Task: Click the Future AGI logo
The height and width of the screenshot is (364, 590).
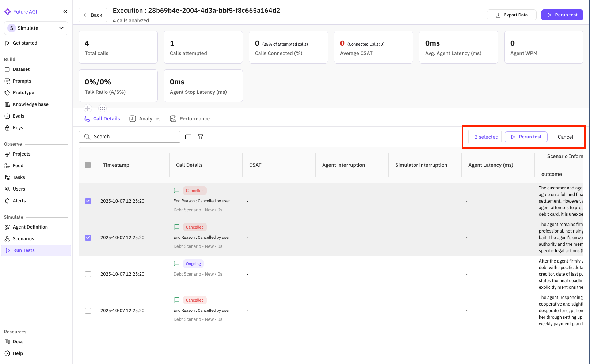Action: click(20, 12)
